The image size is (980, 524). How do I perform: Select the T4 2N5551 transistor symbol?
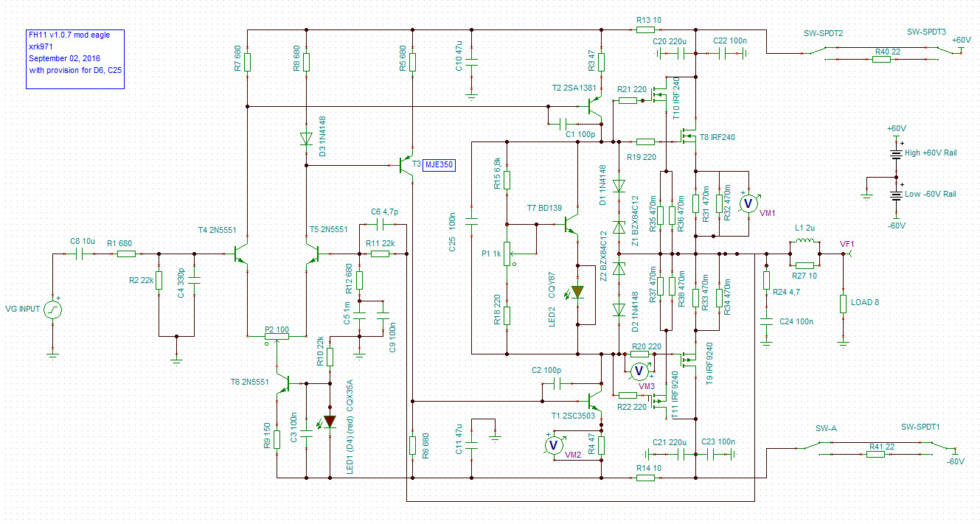[x=241, y=254]
